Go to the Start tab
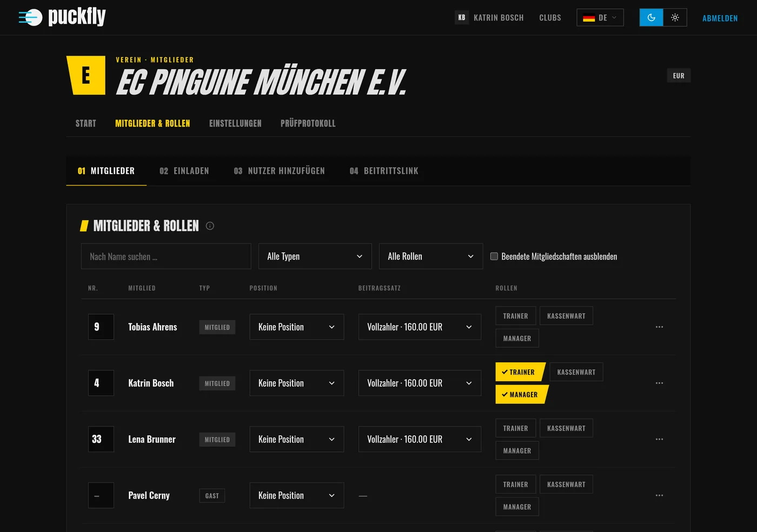Screen dimensions: 757x532 coord(86,123)
